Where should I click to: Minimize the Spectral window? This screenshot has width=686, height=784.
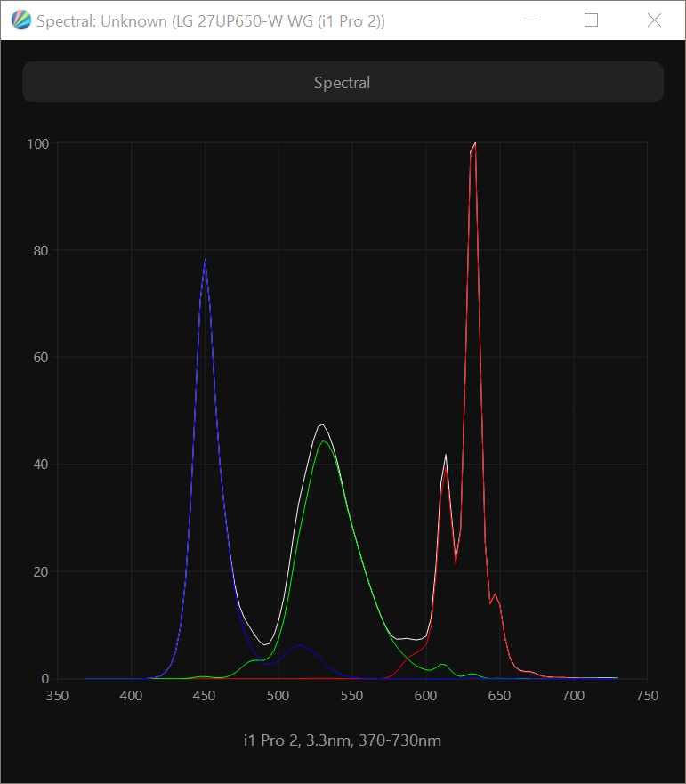pyautogui.click(x=530, y=20)
